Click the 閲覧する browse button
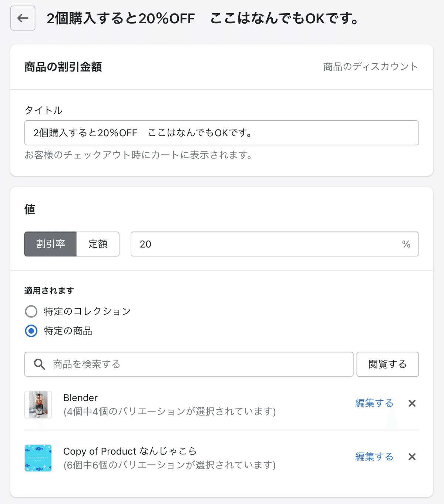 (x=388, y=364)
